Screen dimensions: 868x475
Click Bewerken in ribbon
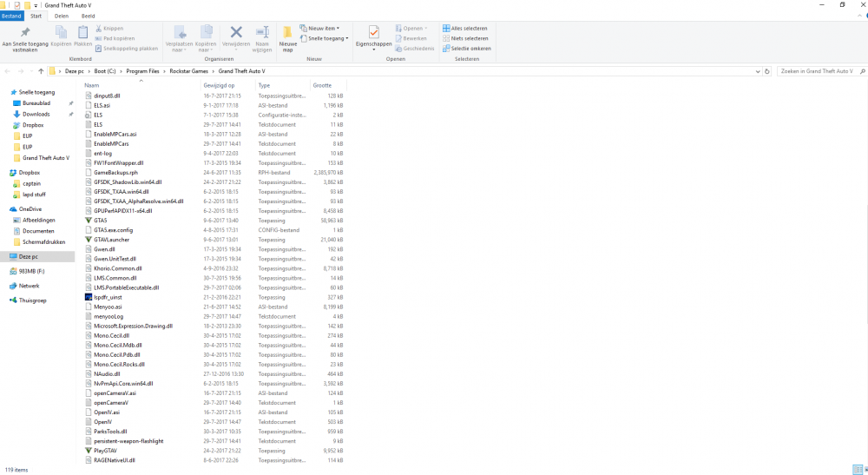pyautogui.click(x=411, y=38)
